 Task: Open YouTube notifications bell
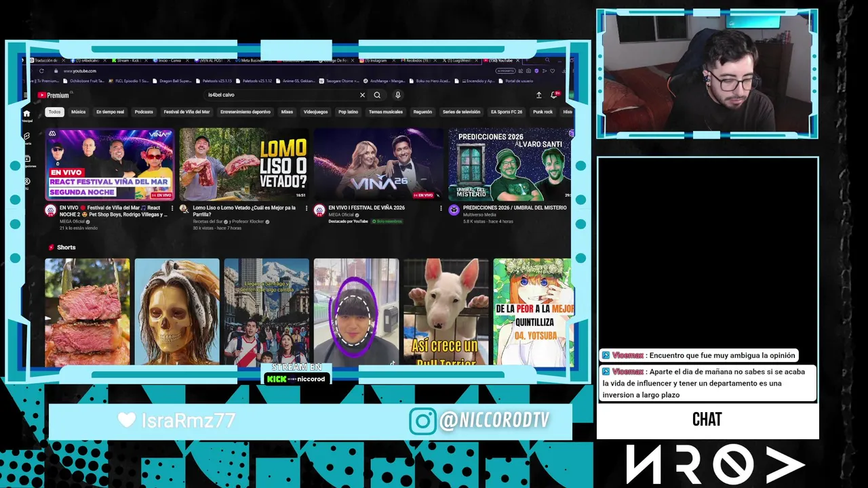point(554,95)
